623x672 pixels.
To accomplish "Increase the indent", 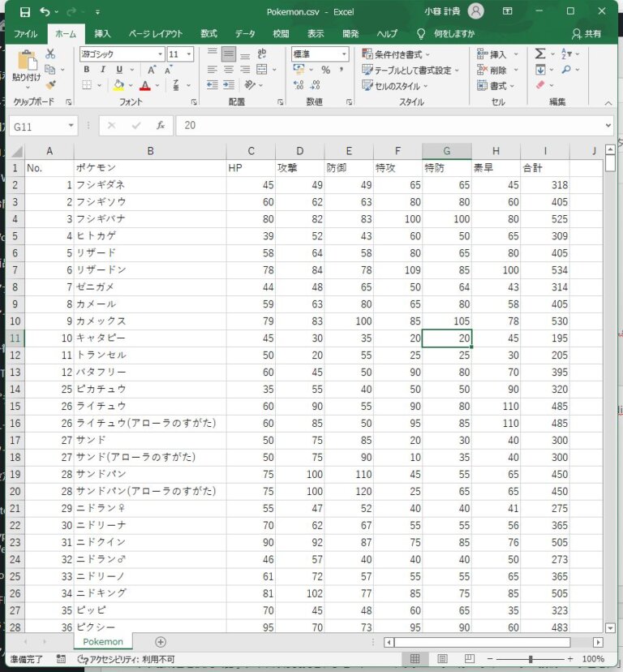I will point(229,85).
